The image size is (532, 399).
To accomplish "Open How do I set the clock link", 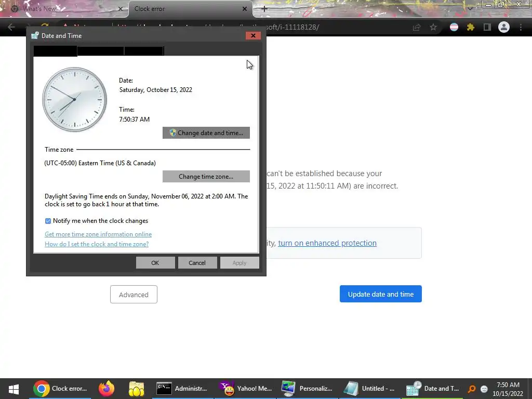I will tap(97, 244).
